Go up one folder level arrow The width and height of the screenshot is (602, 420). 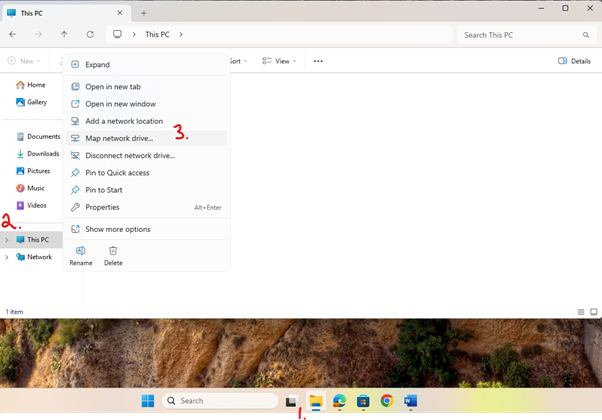[x=64, y=35]
